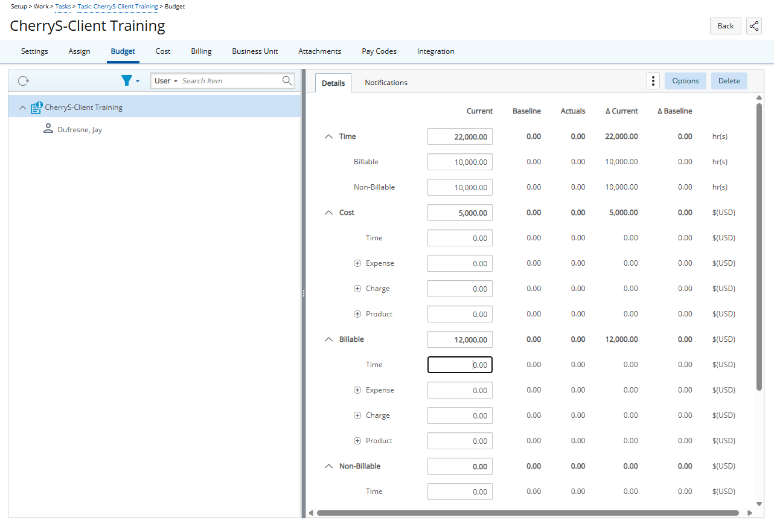Click the scroll right arrow under grid
Viewport: 774px width, 532px height.
pyautogui.click(x=750, y=513)
